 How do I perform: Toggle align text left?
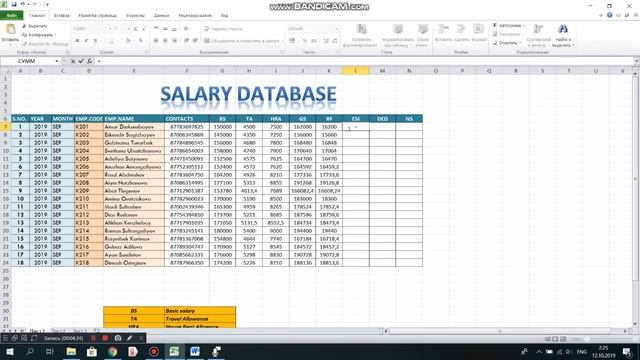click(156, 41)
